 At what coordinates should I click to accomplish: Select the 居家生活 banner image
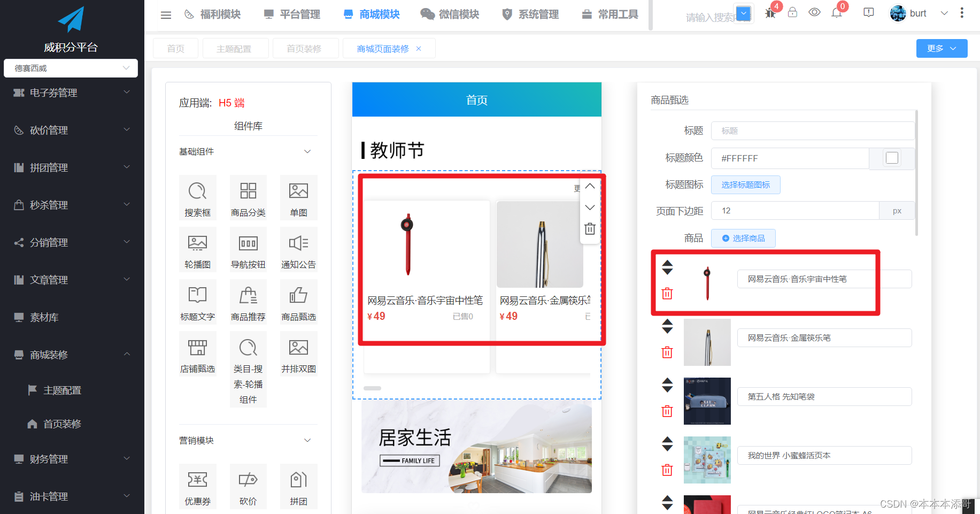click(x=476, y=448)
